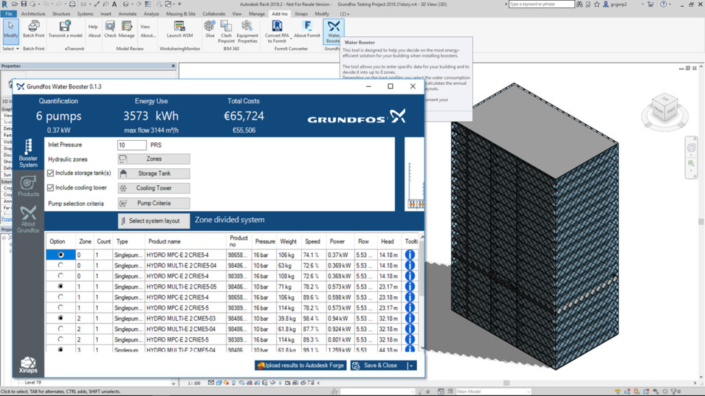Open the Systems ribbon tab
Viewport: 705px width, 396px height.
tap(85, 14)
